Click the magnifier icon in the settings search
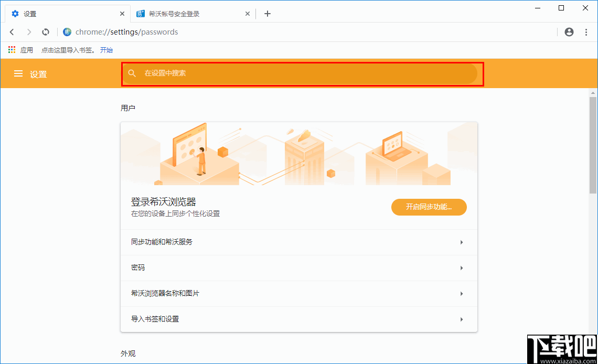This screenshot has width=598, height=364. (x=132, y=73)
